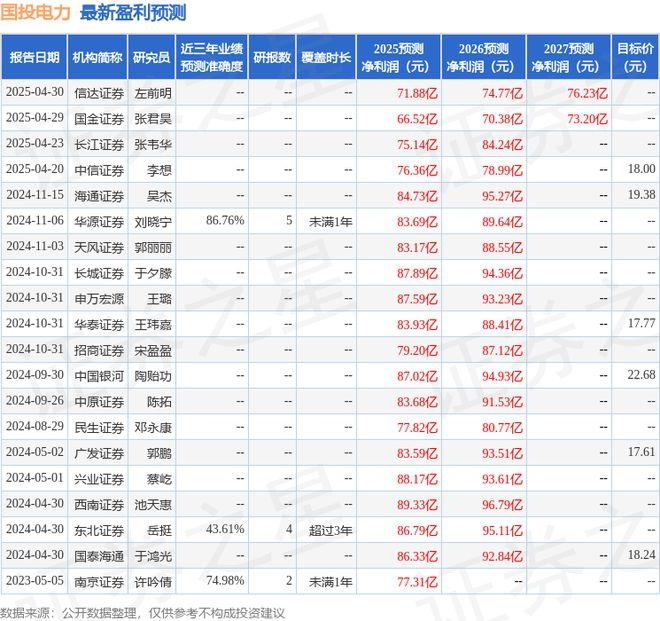Select the 海通证券 institution cell
This screenshot has width=660, height=621.
click(x=99, y=196)
